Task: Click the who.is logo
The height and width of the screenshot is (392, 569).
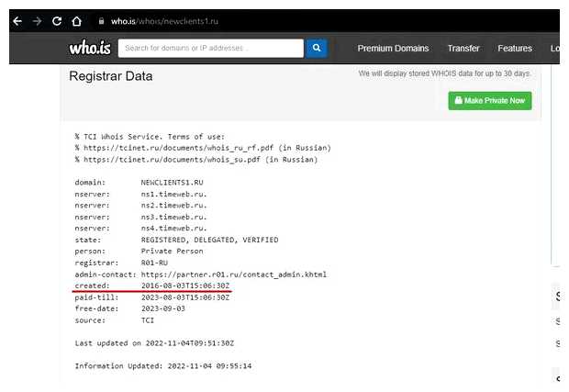Action: point(89,48)
